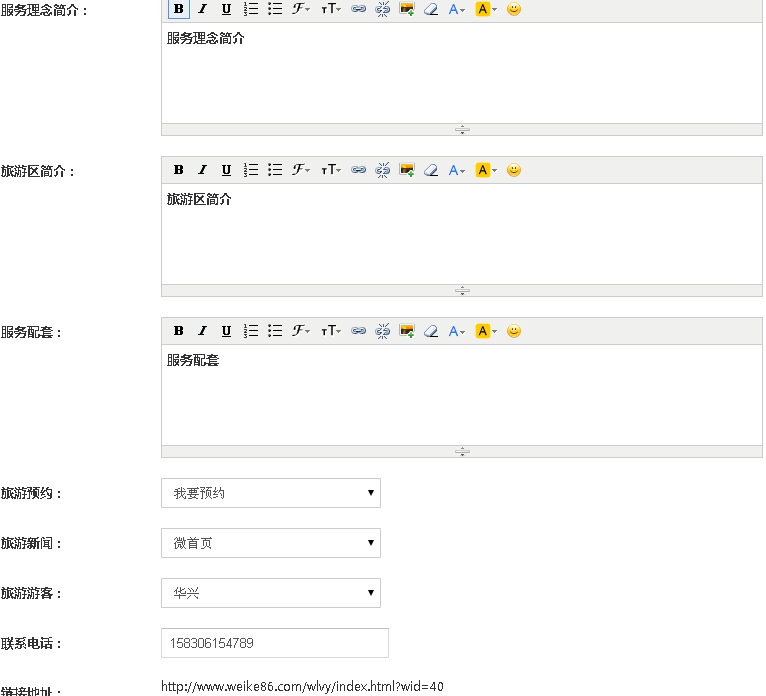The width and height of the screenshot is (766, 696).
Task: Add a numbered list in the 服务配套 editor
Action: click(251, 331)
